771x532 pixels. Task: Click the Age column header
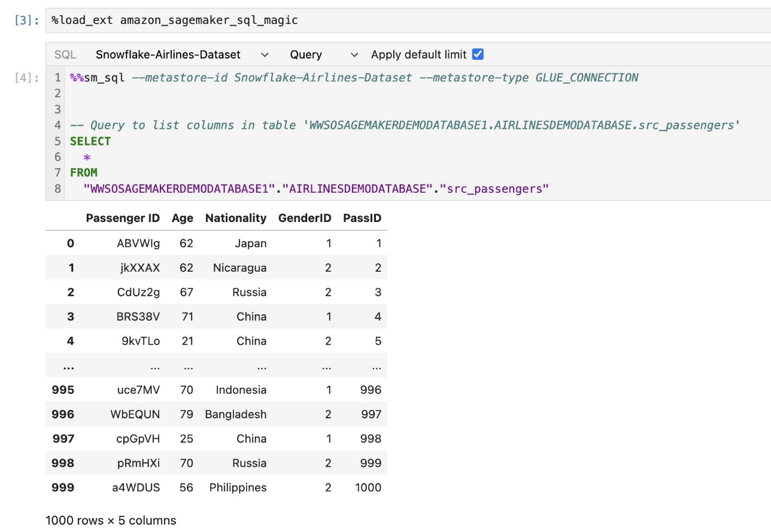tap(183, 218)
